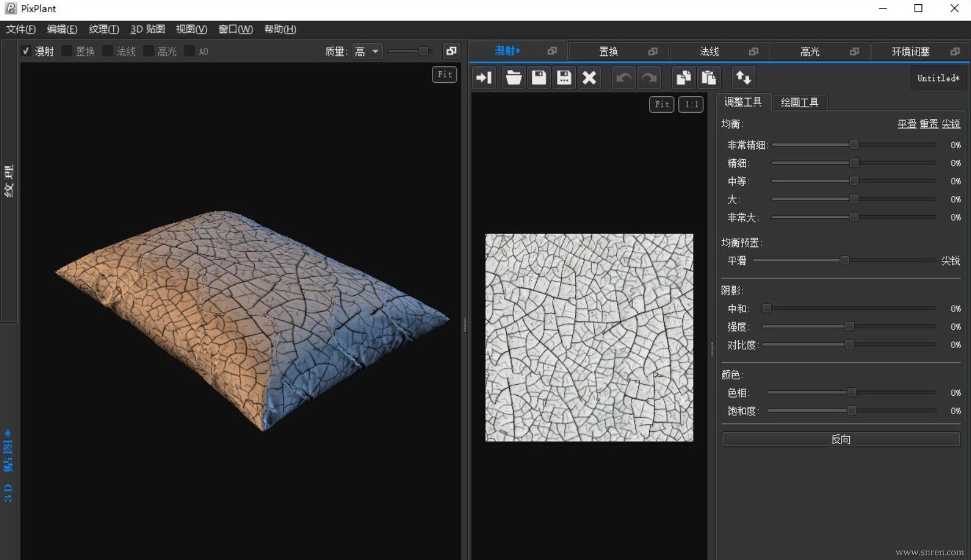Viewport: 971px width, 560px height.
Task: Click the up-down swap arrows icon
Action: [743, 78]
